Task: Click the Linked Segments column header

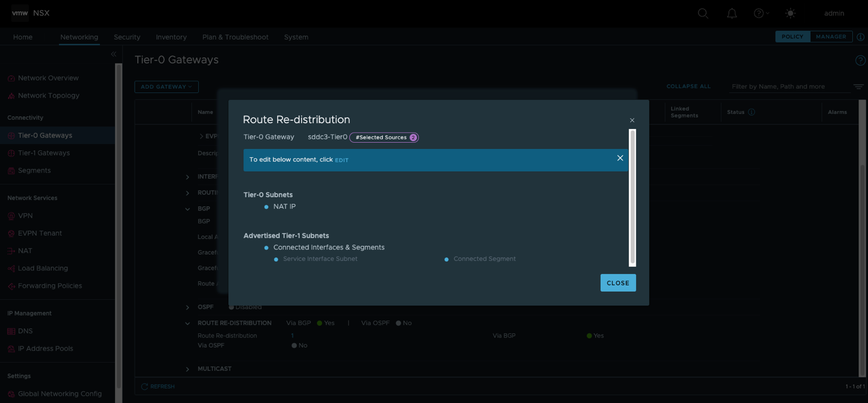Action: [684, 112]
